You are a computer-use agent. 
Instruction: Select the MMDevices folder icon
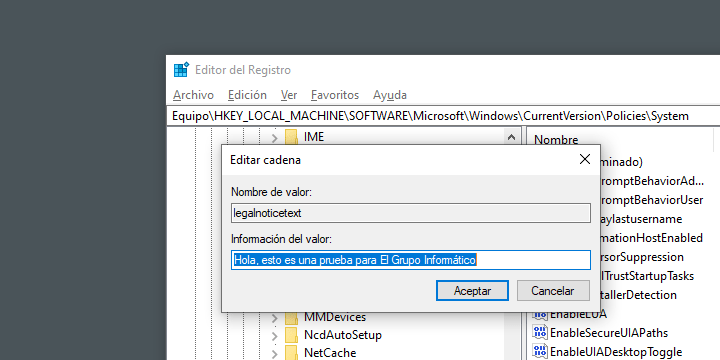tap(292, 318)
